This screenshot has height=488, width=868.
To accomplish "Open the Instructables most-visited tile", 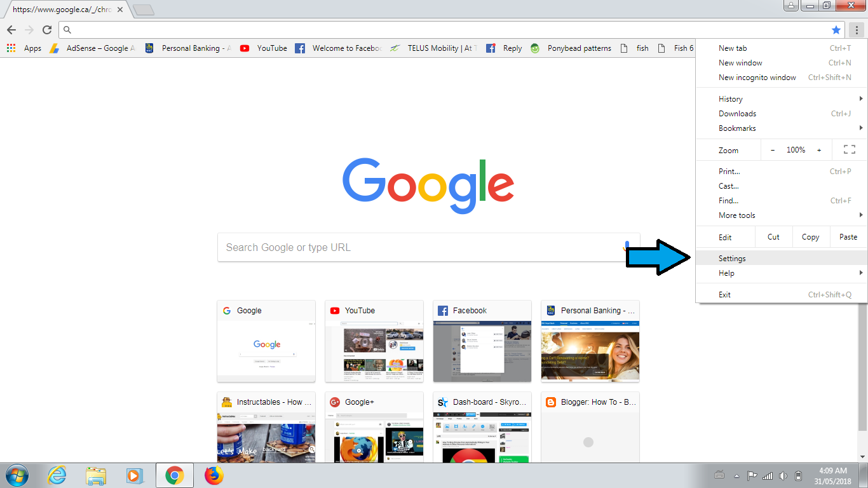I will (266, 427).
